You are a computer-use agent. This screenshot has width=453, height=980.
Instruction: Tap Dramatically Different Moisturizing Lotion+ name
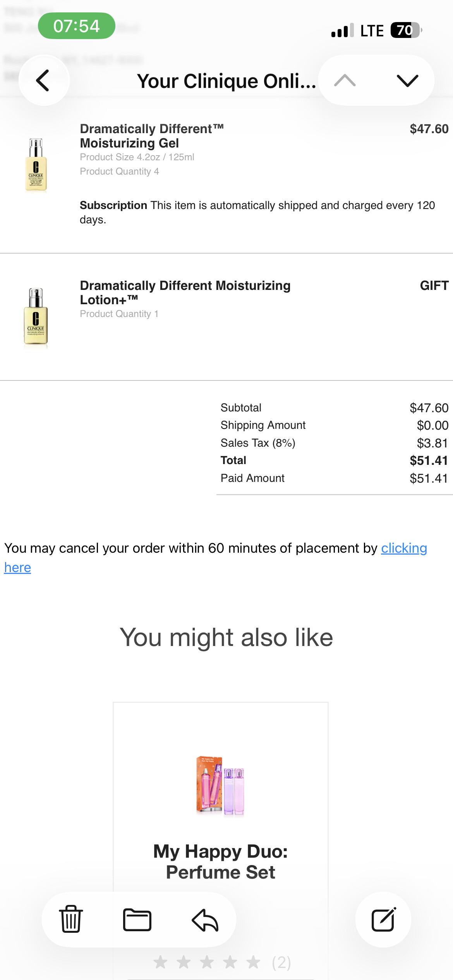pyautogui.click(x=185, y=293)
